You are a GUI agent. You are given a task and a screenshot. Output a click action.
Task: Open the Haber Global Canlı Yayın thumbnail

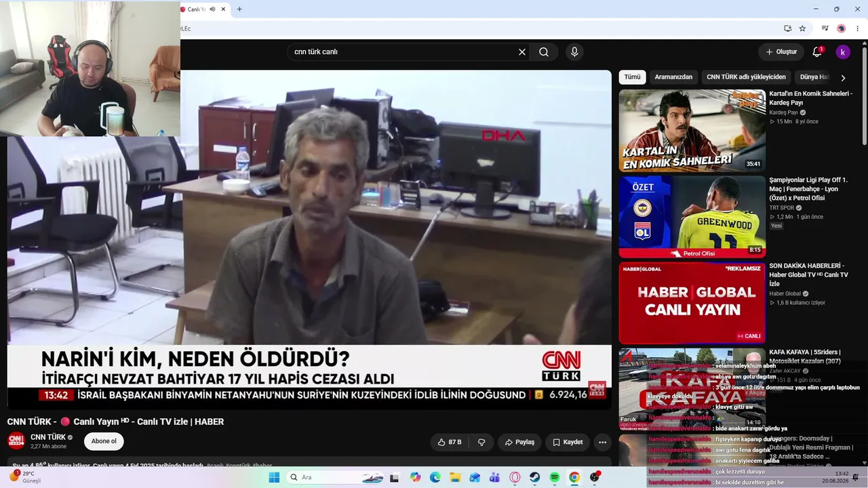pyautogui.click(x=692, y=303)
